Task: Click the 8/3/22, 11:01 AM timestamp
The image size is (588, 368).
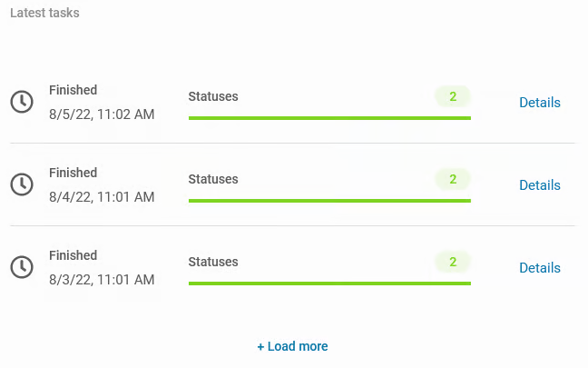Action: [102, 279]
